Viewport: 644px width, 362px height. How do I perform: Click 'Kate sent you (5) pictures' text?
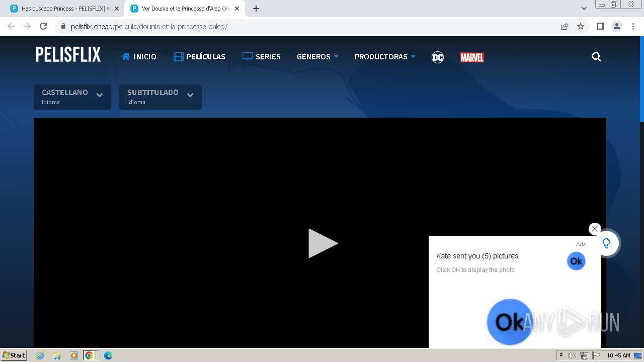coord(477,256)
